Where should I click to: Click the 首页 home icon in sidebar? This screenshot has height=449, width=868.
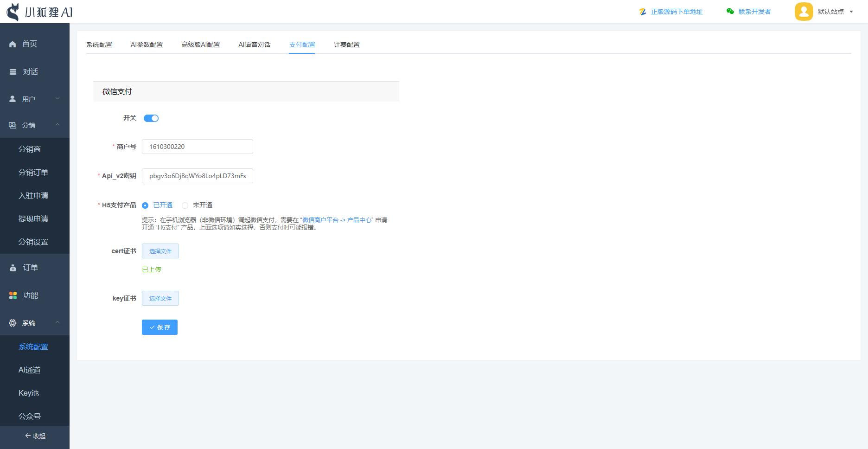pos(12,44)
